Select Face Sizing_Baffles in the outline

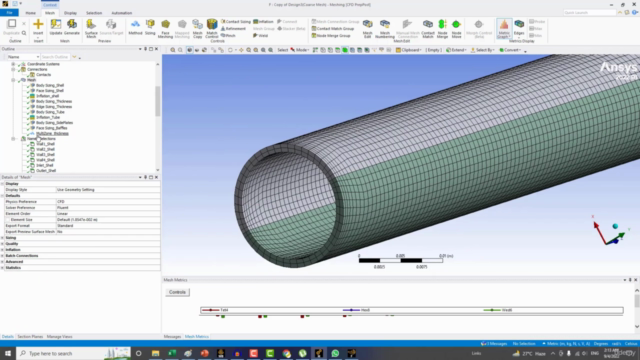point(51,128)
